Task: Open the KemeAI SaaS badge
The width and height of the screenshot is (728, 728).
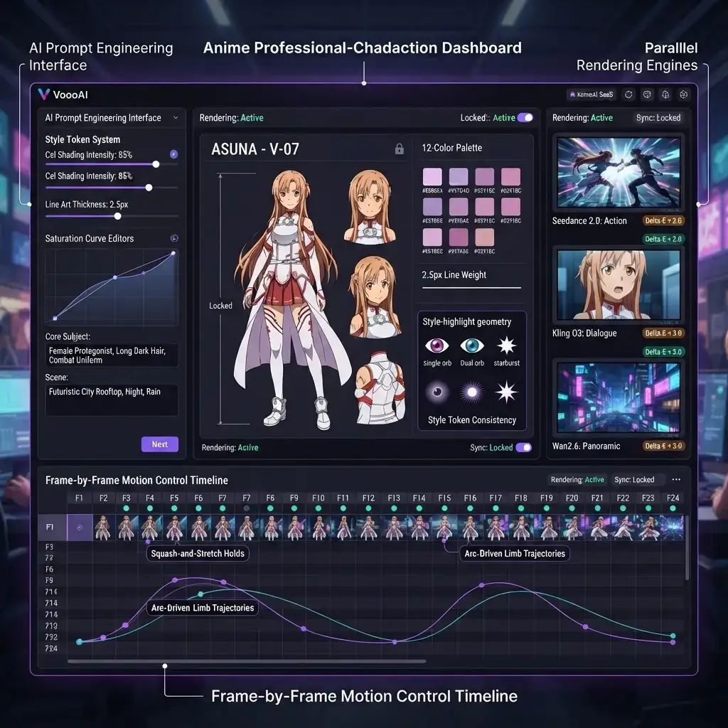Action: click(591, 95)
